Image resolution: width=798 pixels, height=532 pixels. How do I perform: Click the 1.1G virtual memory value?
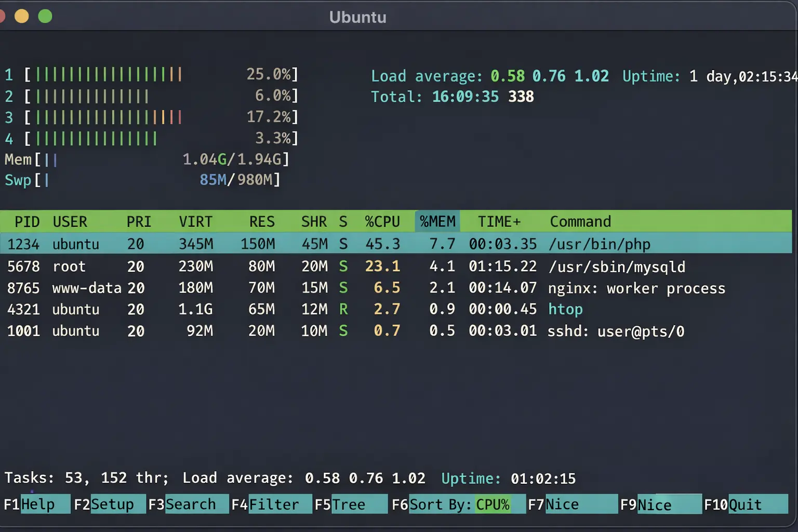[195, 310]
